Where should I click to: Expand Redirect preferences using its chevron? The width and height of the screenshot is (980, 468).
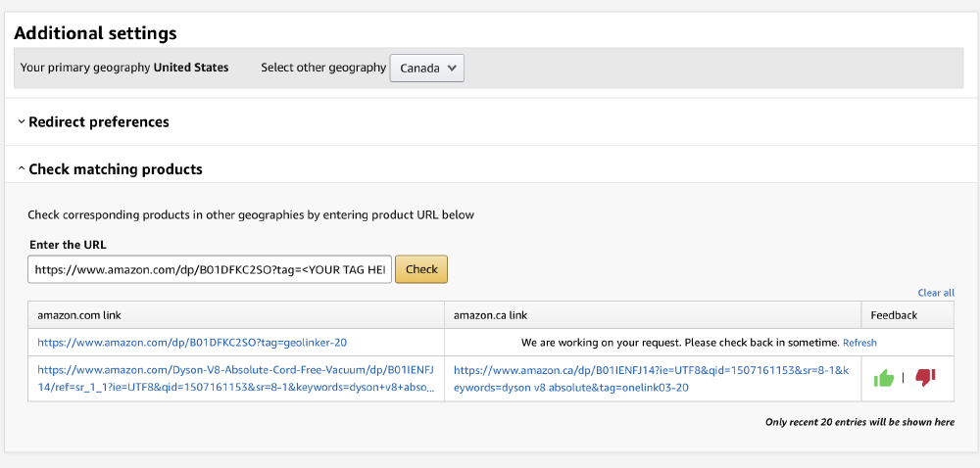tap(22, 122)
